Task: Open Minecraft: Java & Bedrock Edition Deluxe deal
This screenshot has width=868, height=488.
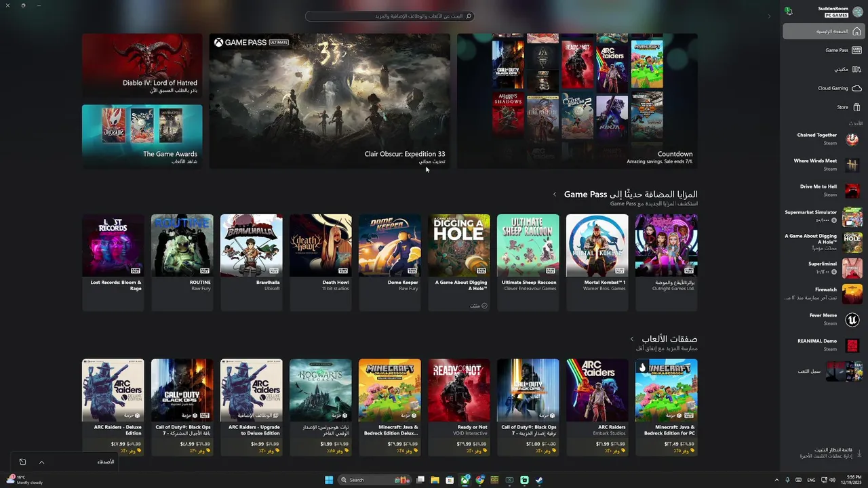Action: pos(390,407)
